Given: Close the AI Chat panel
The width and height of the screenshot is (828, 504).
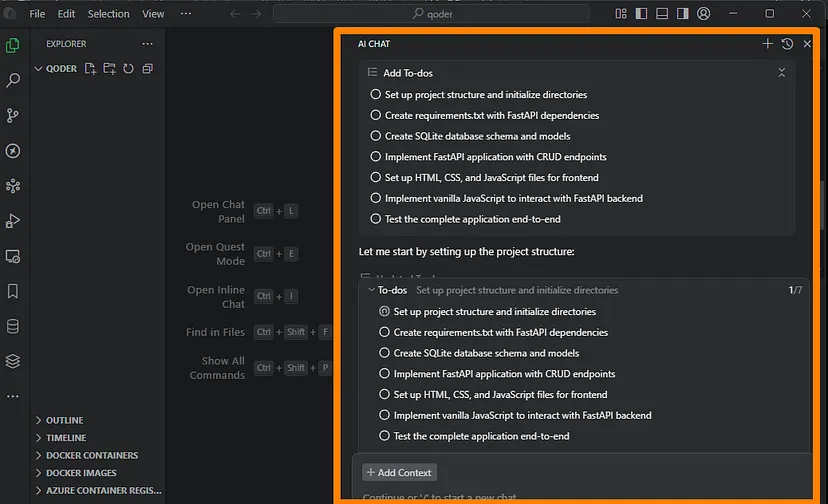Looking at the screenshot, I should pos(807,44).
